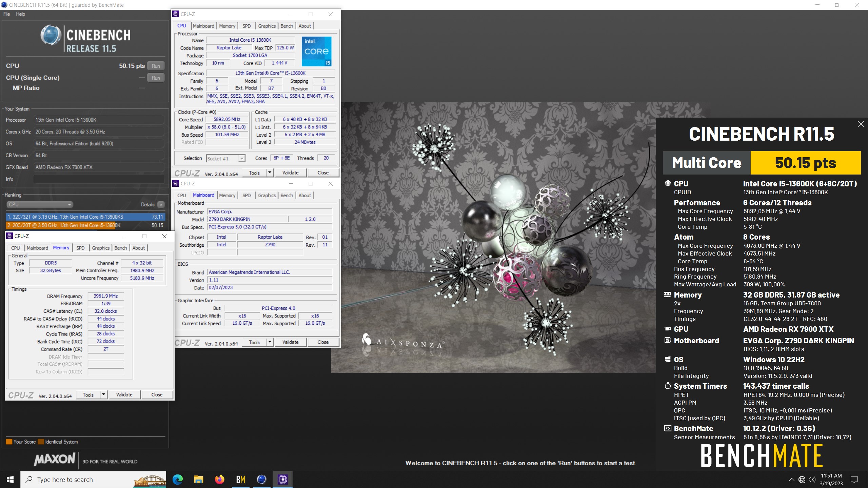868x488 pixels.
Task: Click the taskbar search box
Action: coord(93,480)
